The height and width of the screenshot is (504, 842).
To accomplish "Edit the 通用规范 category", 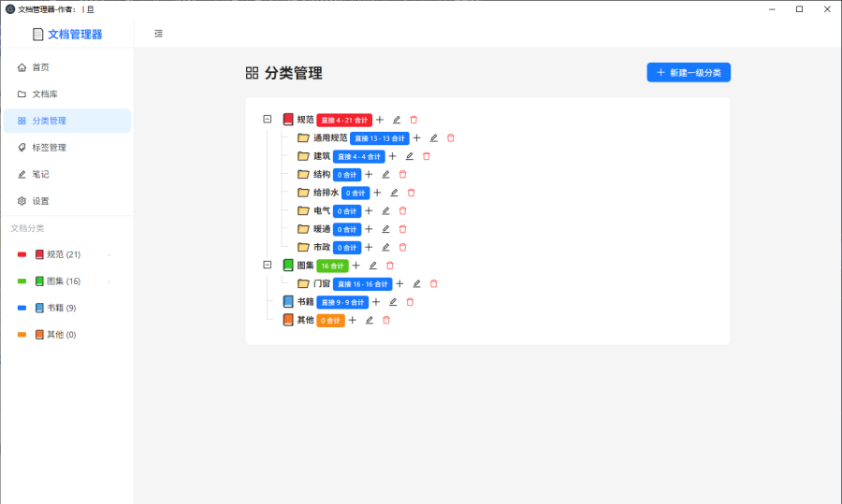I will 433,138.
